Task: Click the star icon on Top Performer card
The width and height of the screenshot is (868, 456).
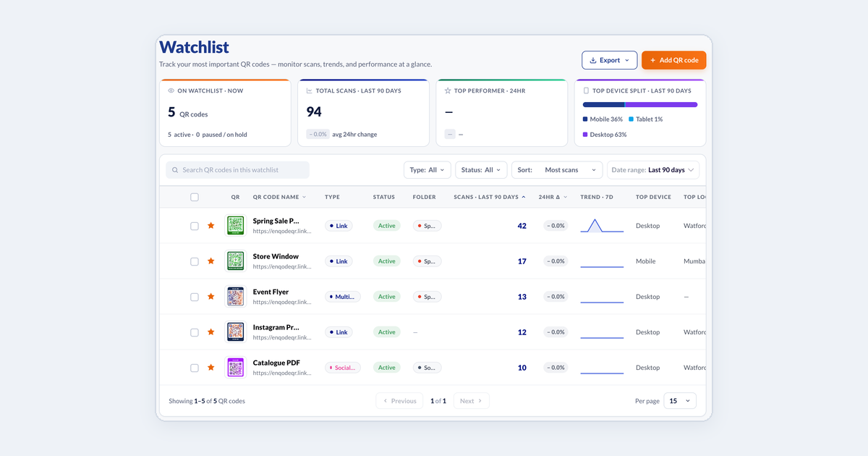Action: coord(448,91)
